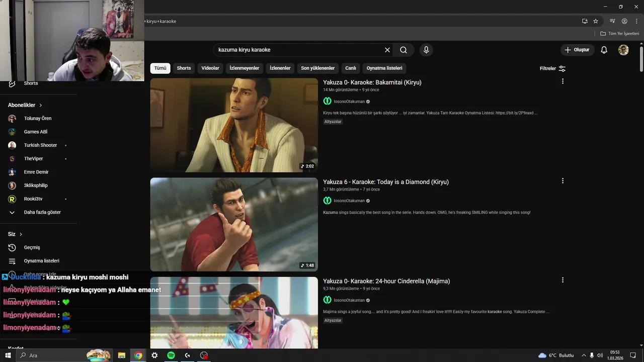Open the Filtreler filter options
Image resolution: width=644 pixels, height=362 pixels.
(x=552, y=68)
